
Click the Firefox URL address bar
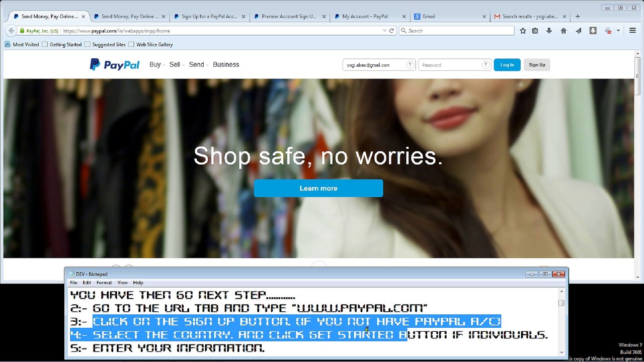tap(221, 31)
